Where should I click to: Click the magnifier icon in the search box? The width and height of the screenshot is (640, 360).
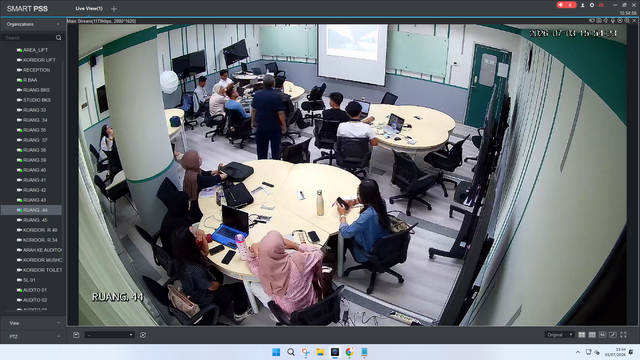tap(59, 38)
